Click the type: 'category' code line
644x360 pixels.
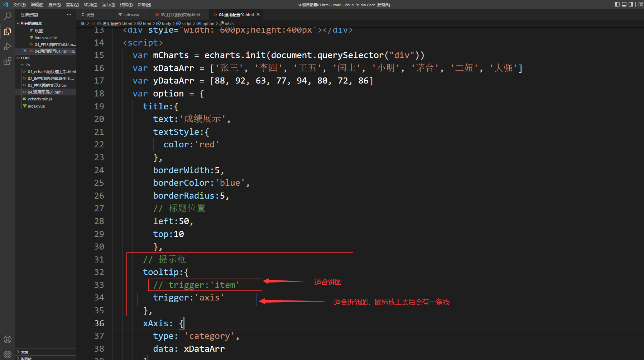point(196,336)
